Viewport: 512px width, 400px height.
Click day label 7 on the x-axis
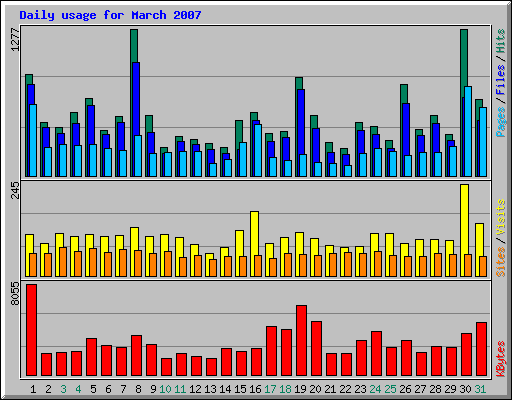click(123, 389)
